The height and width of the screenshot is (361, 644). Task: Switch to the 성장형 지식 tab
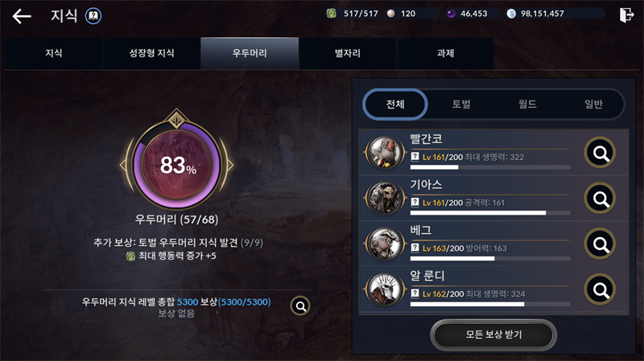pyautogui.click(x=151, y=53)
